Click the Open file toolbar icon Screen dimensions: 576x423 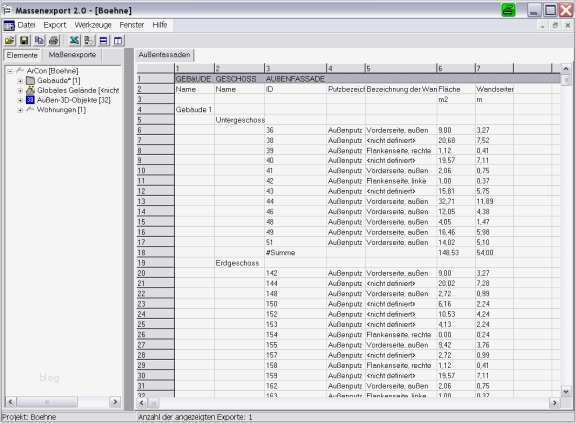click(x=10, y=40)
